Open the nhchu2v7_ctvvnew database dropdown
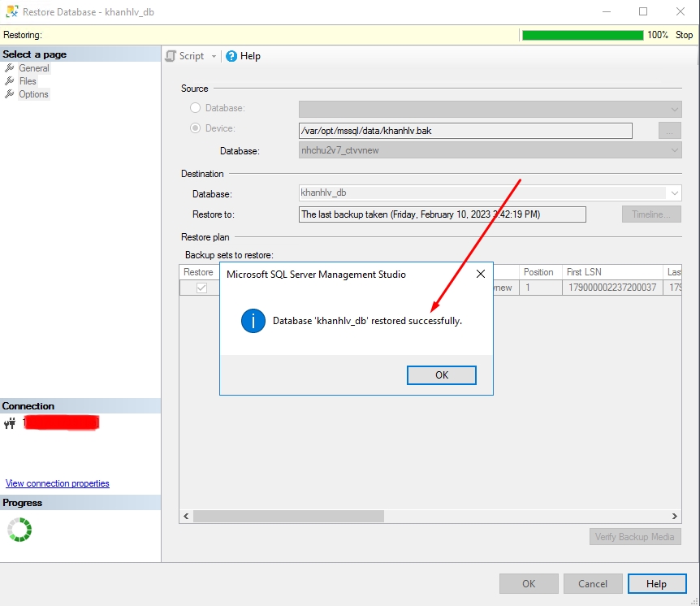This screenshot has width=700, height=606. click(x=675, y=150)
